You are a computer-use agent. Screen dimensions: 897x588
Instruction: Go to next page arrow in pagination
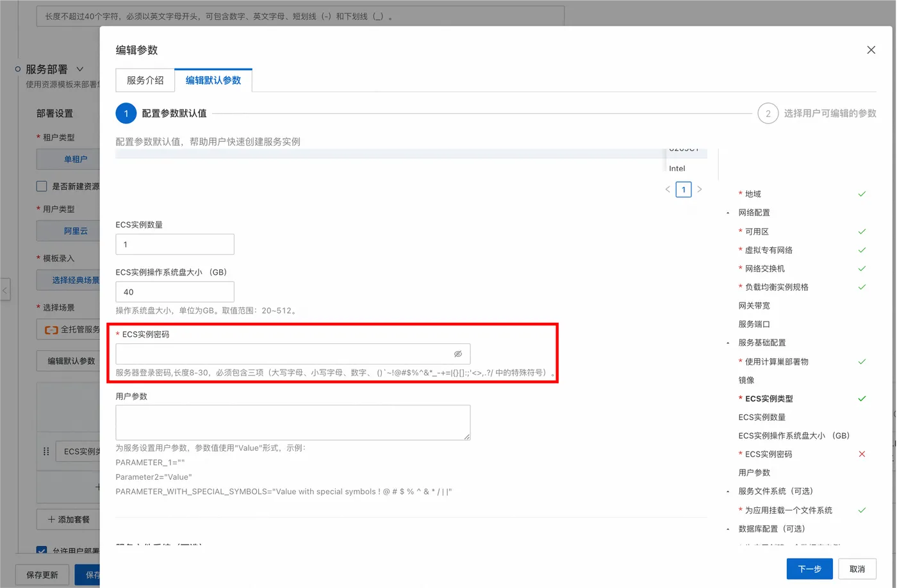[700, 189]
